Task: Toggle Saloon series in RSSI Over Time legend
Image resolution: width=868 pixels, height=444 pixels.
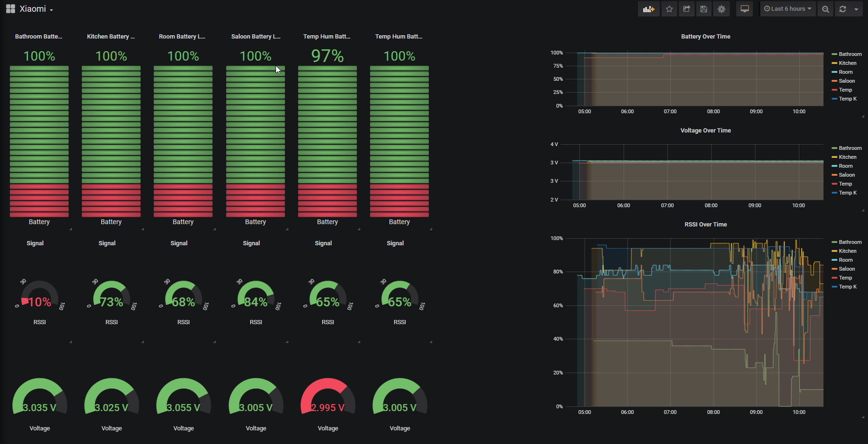Action: pyautogui.click(x=847, y=269)
